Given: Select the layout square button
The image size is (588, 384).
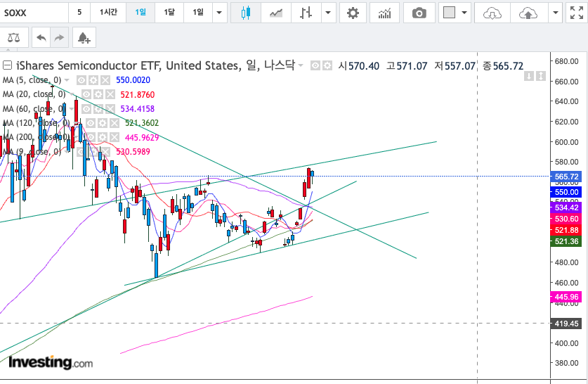Looking at the screenshot, I should (449, 13).
